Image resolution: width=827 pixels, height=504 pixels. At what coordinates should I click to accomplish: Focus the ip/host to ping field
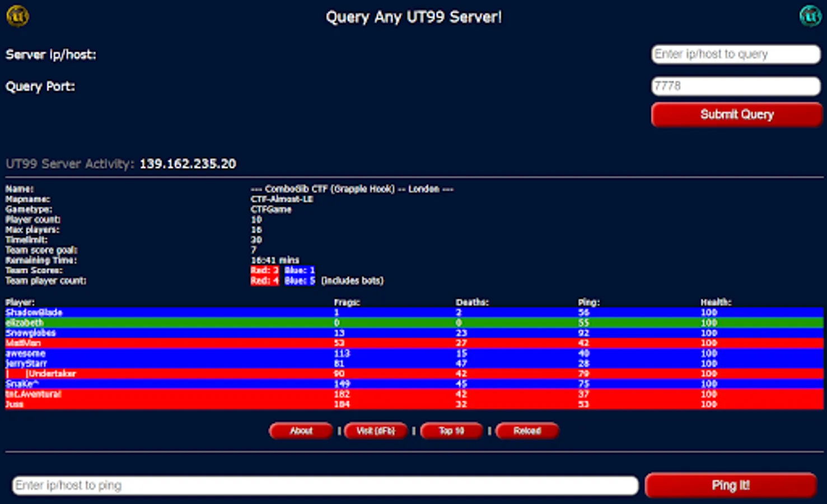tap(325, 486)
